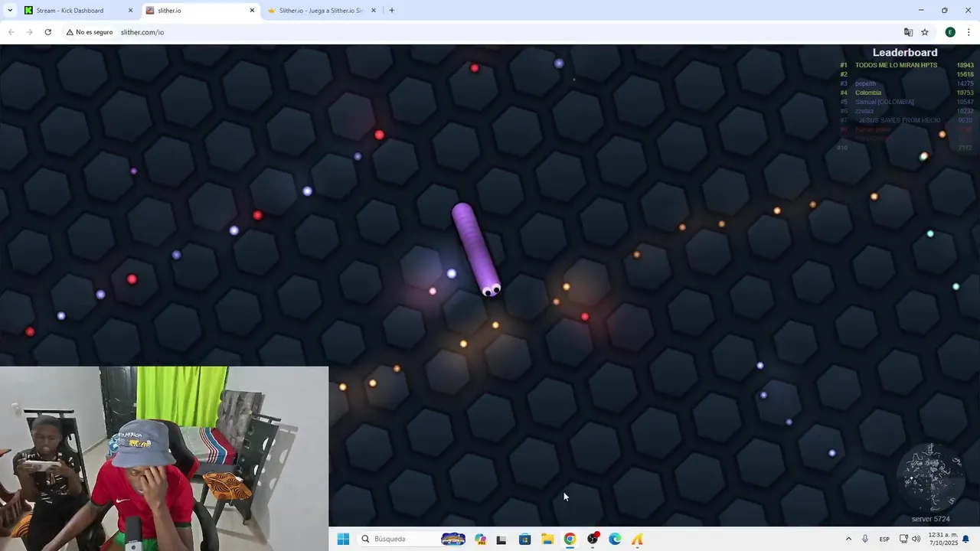Click the taskbar Búsqueda search box

click(x=413, y=539)
